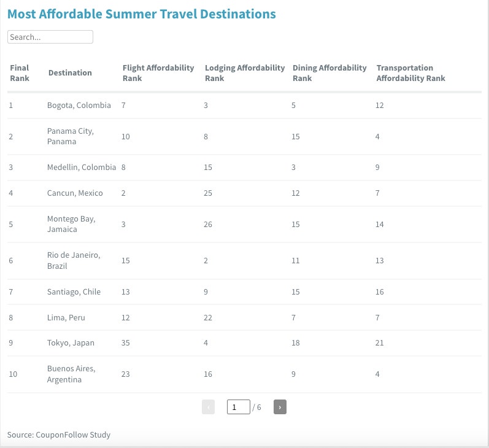The height and width of the screenshot is (448, 489).
Task: Select the Tokyo, Japan row
Action: pyautogui.click(x=244, y=343)
